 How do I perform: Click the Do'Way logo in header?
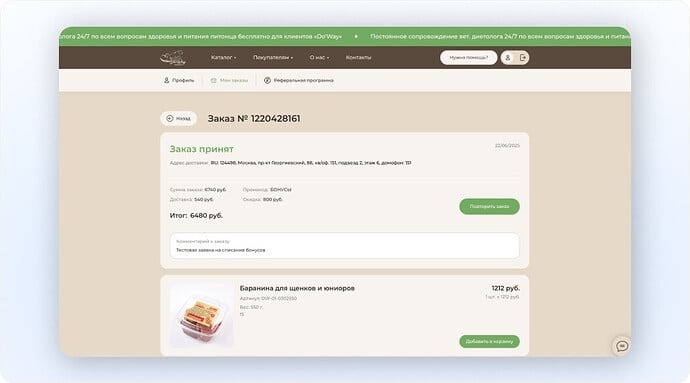coord(173,58)
